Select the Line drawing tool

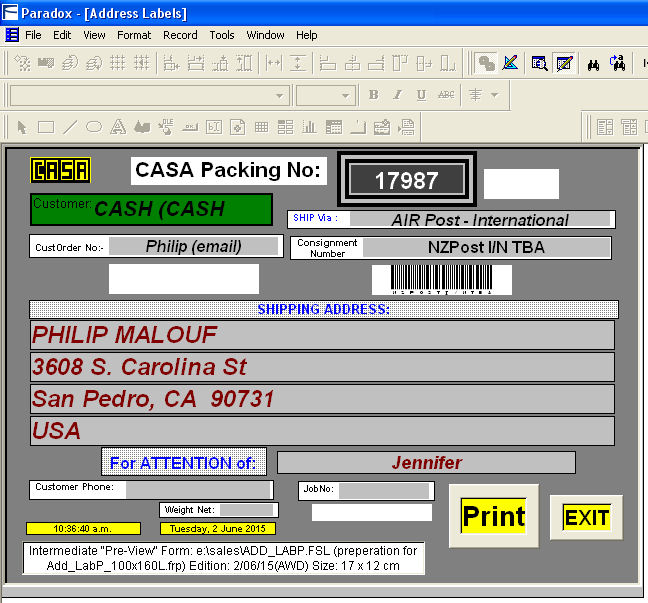pyautogui.click(x=70, y=127)
